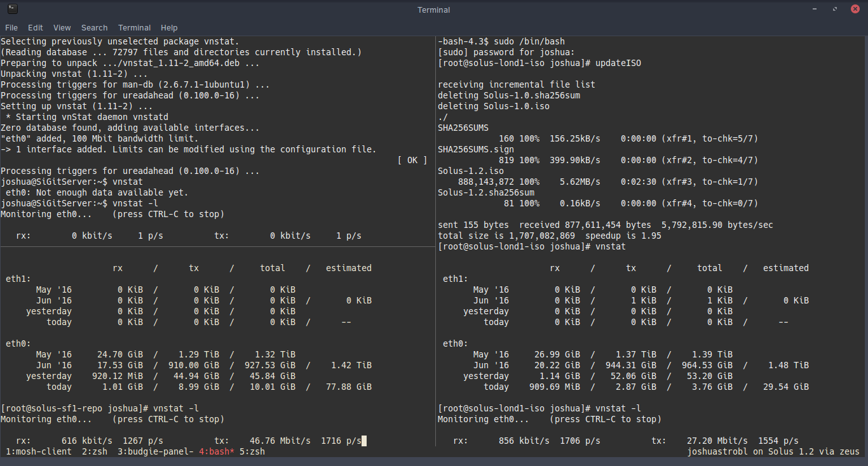Open the Terminal menu
868x466 pixels.
135,28
